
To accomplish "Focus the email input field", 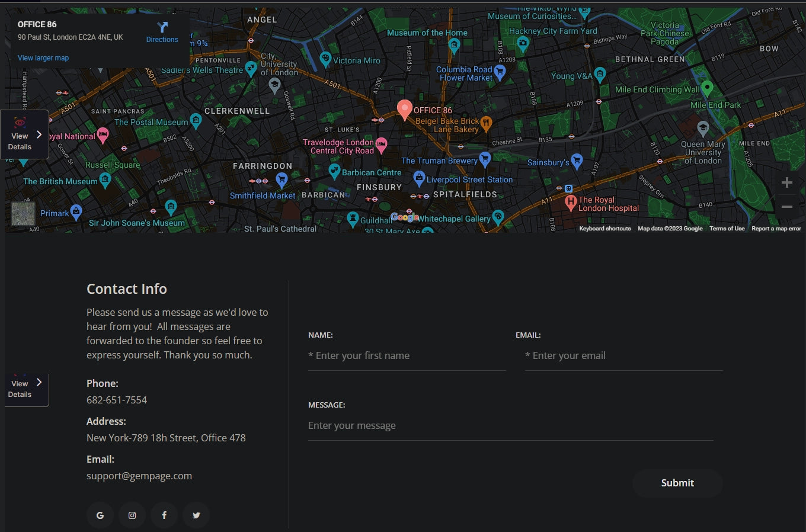I will click(x=624, y=356).
